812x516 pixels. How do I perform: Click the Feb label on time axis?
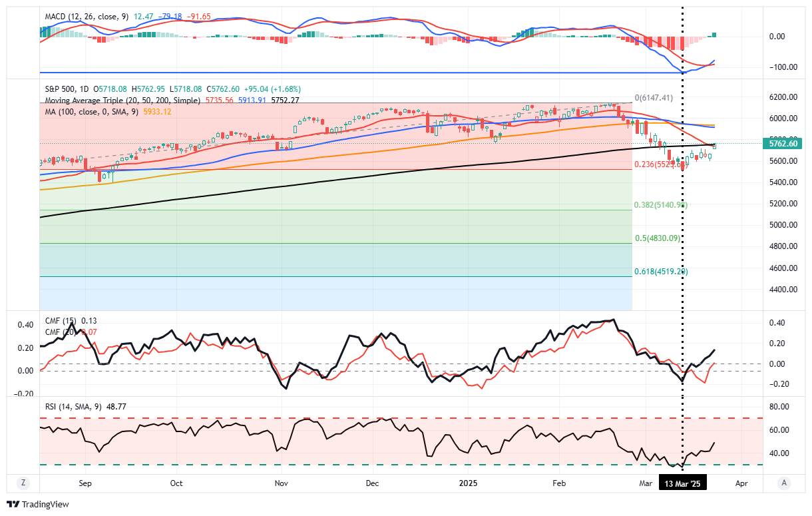(560, 483)
